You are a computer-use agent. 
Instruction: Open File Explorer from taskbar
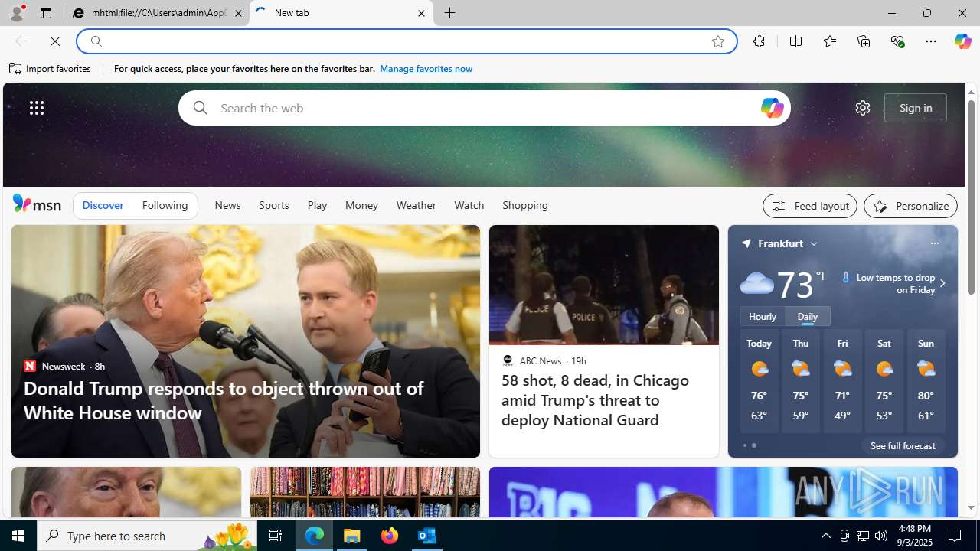tap(352, 536)
